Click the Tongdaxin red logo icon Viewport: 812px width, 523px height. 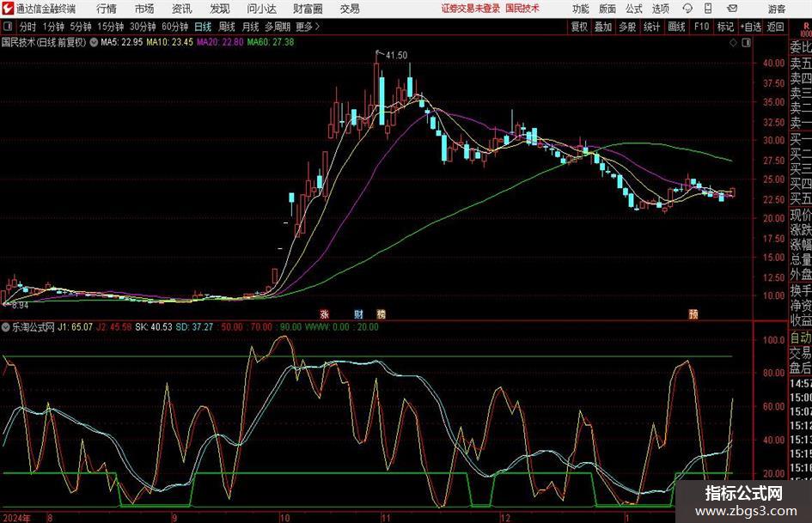pyautogui.click(x=8, y=9)
